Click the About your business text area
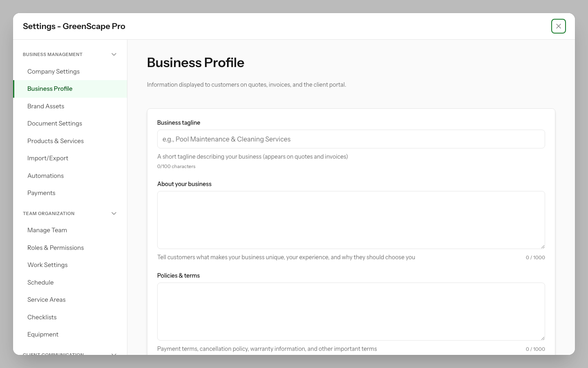Image resolution: width=588 pixels, height=368 pixels. point(351,220)
